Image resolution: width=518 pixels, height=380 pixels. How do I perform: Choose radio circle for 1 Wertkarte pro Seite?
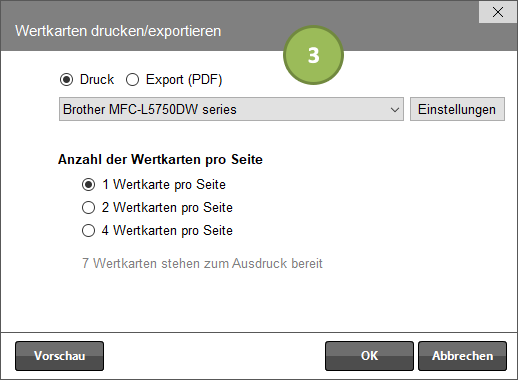pyautogui.click(x=88, y=184)
